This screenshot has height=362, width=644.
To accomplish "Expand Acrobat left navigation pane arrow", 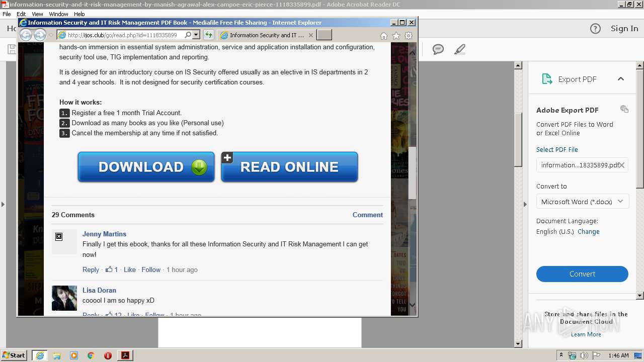I will [x=3, y=204].
